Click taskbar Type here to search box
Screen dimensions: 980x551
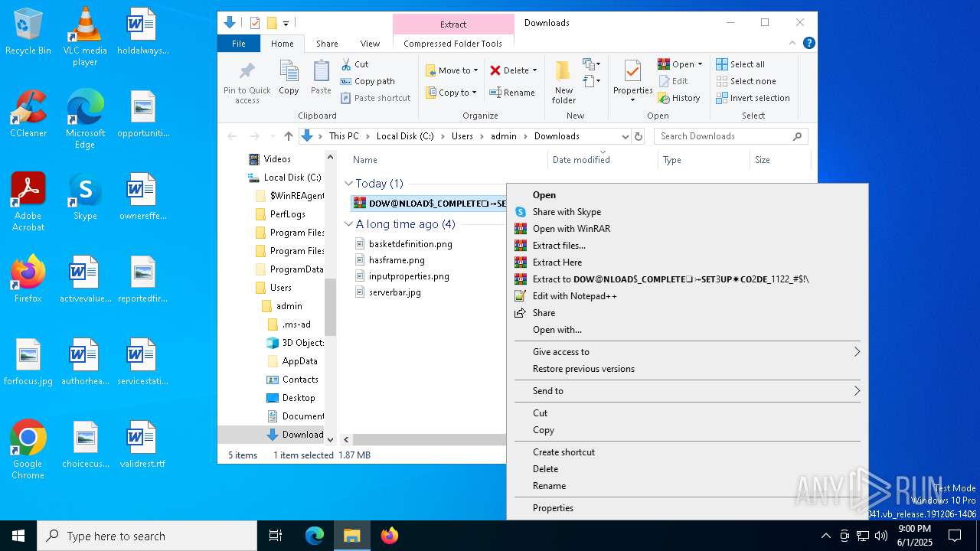pyautogui.click(x=147, y=536)
